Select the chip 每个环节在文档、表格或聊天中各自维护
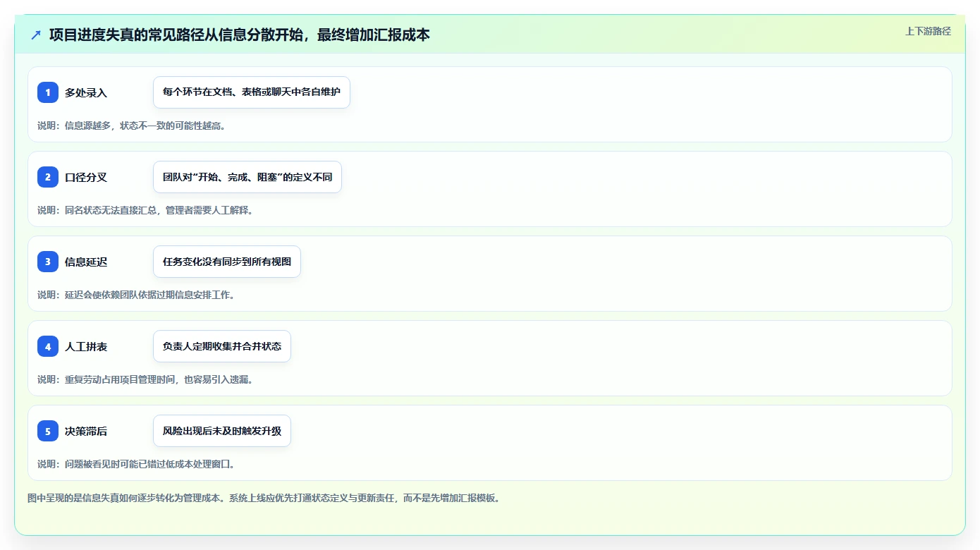Screen dimensions: 980x550 click(x=252, y=92)
